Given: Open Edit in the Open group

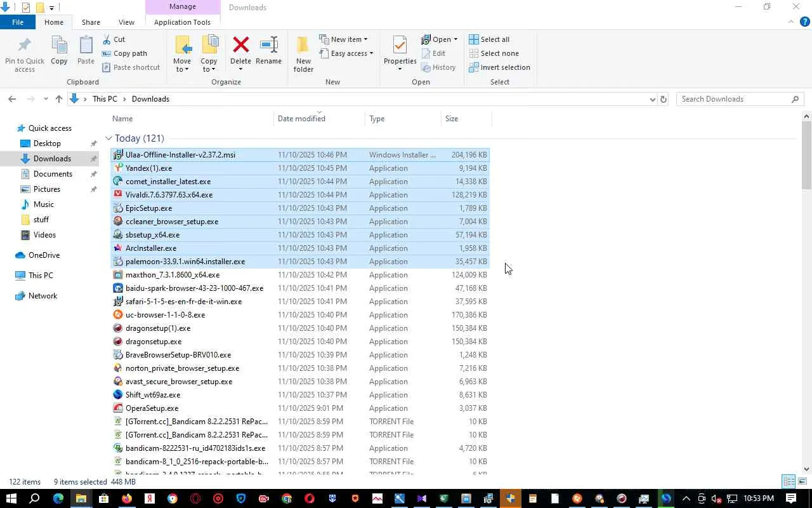Looking at the screenshot, I should click(x=433, y=53).
